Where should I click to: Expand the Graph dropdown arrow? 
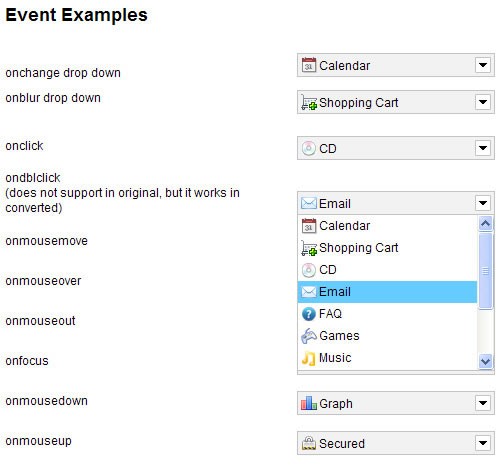[483, 403]
